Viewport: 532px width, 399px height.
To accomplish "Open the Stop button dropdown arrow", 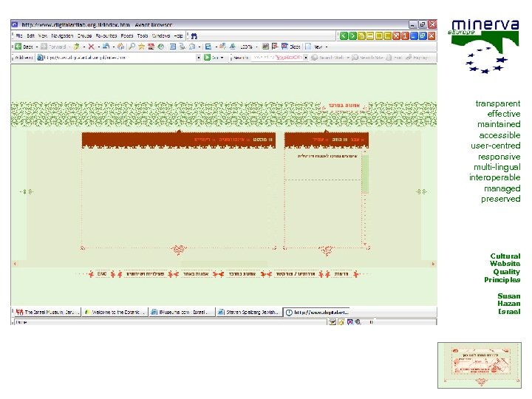I will (x=99, y=47).
